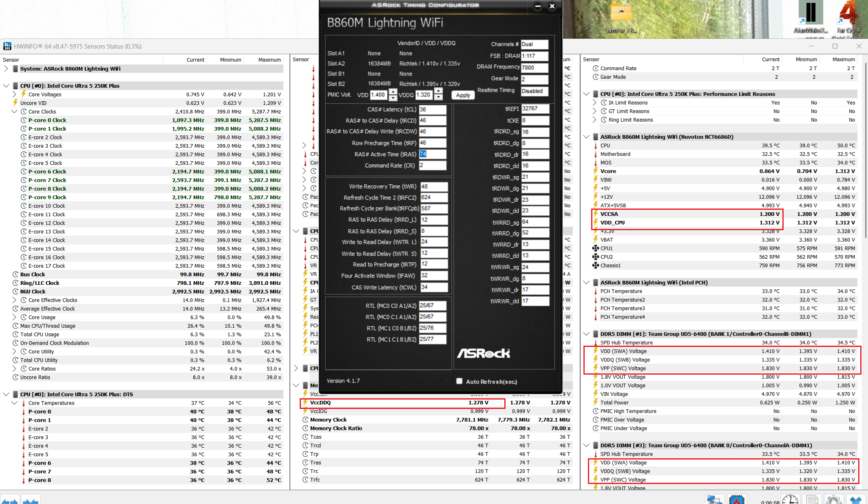Click the lightning icon beside Total Power
868x504 pixels.
[596, 402]
